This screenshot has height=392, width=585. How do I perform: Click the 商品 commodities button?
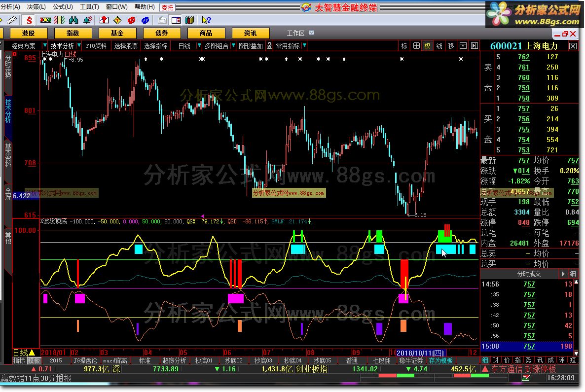pyautogui.click(x=206, y=33)
